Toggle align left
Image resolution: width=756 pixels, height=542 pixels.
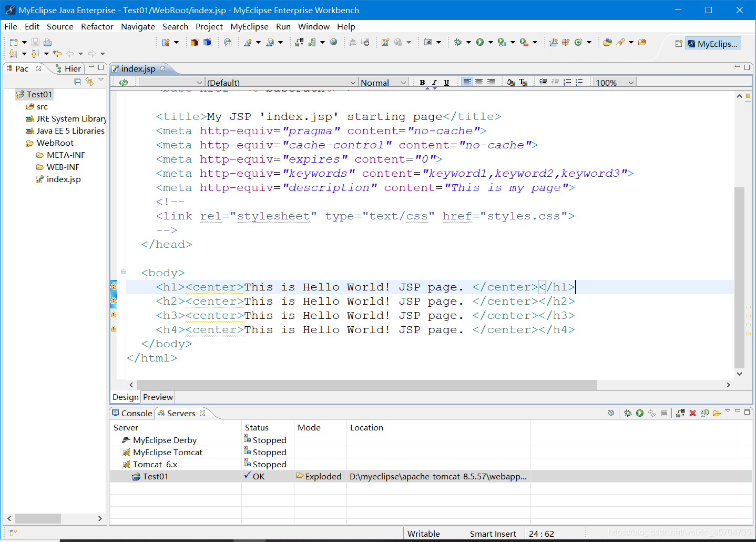click(467, 82)
